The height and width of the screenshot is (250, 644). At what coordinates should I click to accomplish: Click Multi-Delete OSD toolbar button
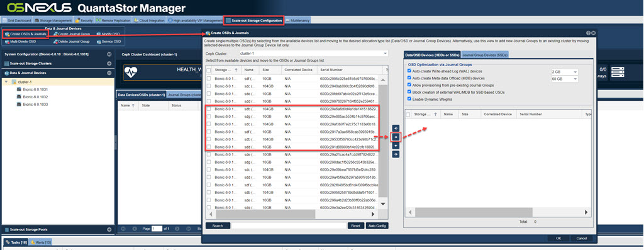point(21,42)
